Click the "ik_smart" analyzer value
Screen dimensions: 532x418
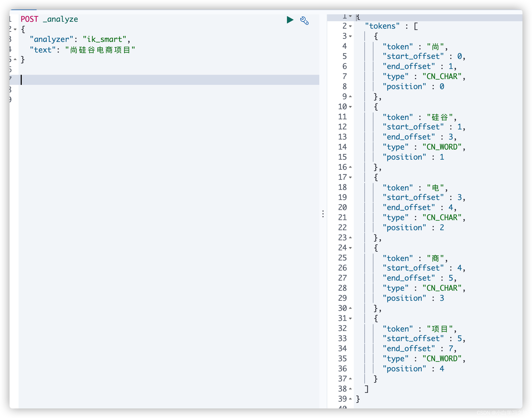[x=104, y=39]
